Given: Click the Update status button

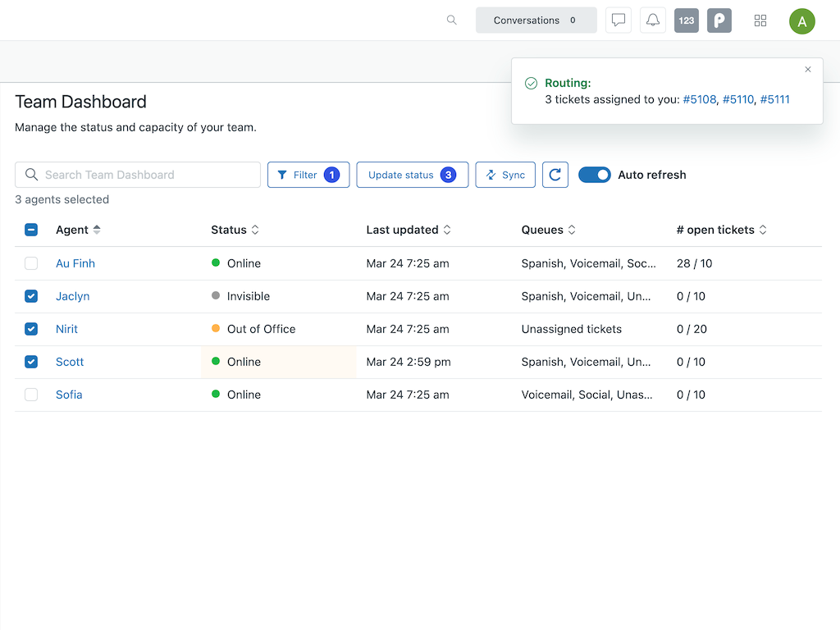Looking at the screenshot, I should pos(412,175).
